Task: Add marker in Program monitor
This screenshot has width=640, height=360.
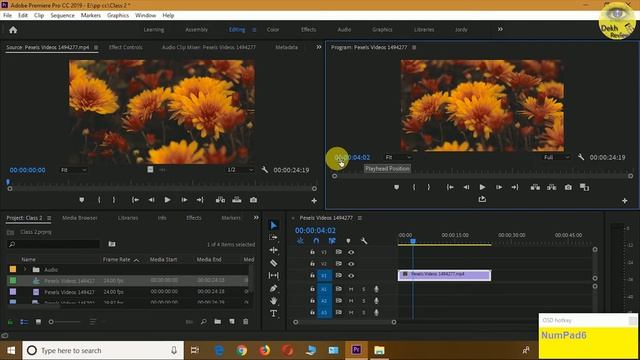Action: click(x=396, y=187)
